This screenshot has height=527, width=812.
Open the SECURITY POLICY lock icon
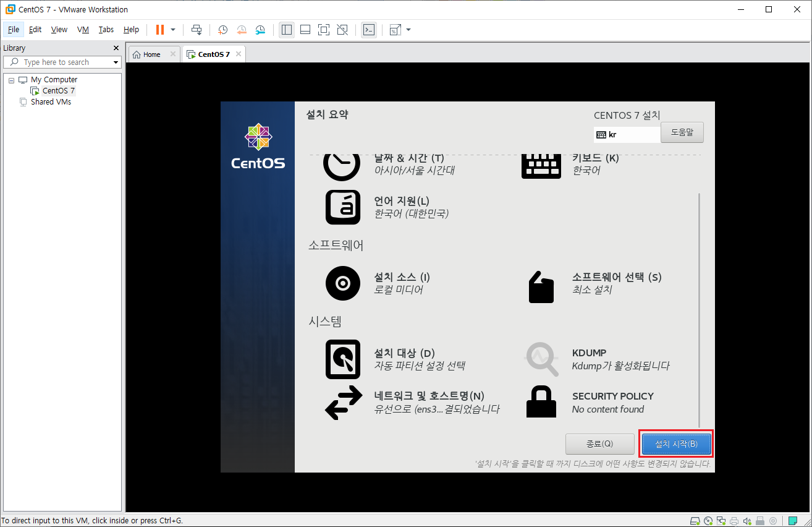click(541, 402)
